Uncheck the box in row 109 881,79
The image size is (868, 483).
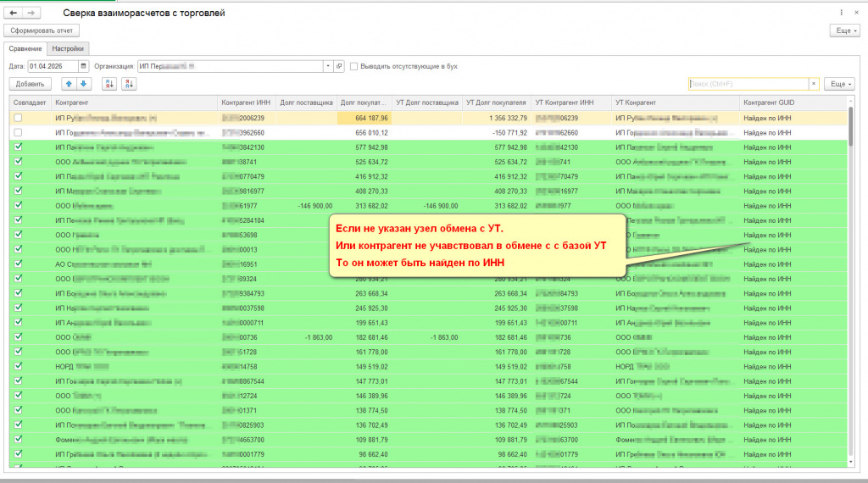pyautogui.click(x=19, y=439)
